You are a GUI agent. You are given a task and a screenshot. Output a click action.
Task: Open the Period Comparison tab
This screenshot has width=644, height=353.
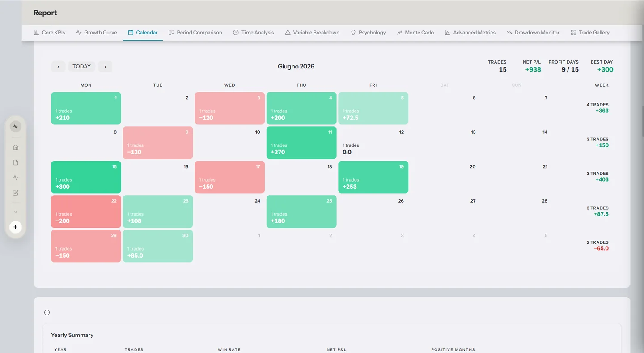195,33
